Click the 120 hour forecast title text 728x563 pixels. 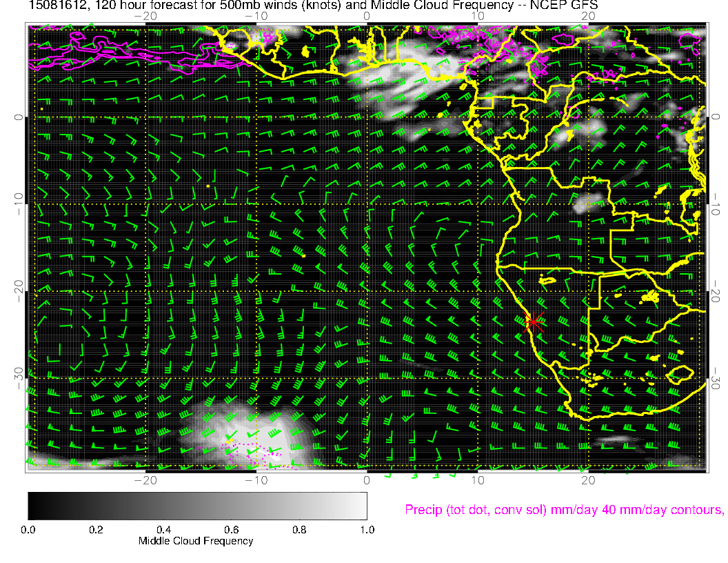coord(313,5)
